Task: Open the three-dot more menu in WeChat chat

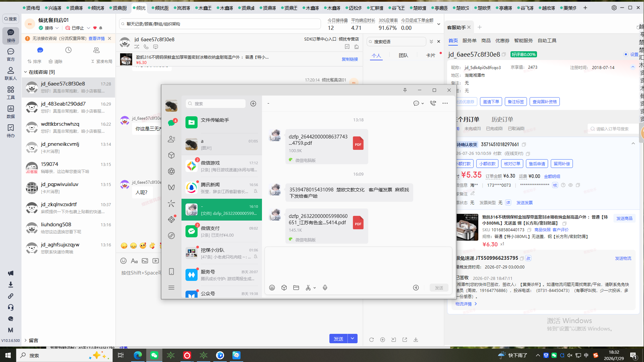Action: pyautogui.click(x=445, y=103)
